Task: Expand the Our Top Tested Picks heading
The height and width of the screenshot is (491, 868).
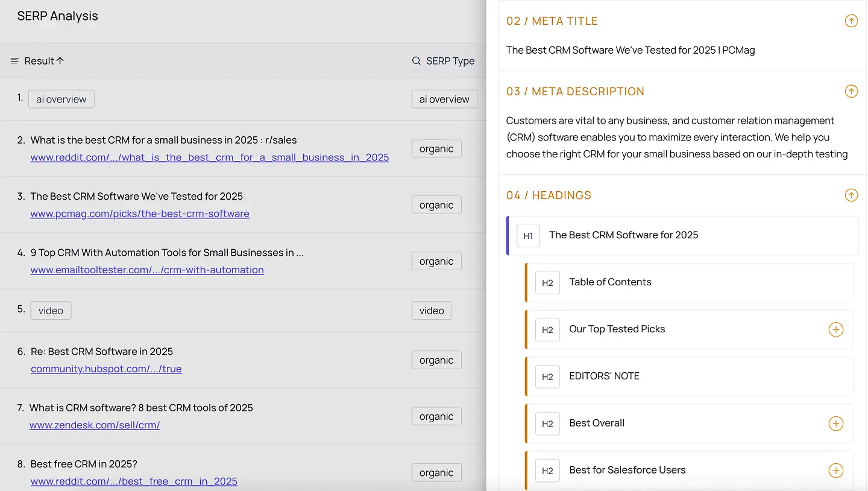Action: pyautogui.click(x=835, y=329)
